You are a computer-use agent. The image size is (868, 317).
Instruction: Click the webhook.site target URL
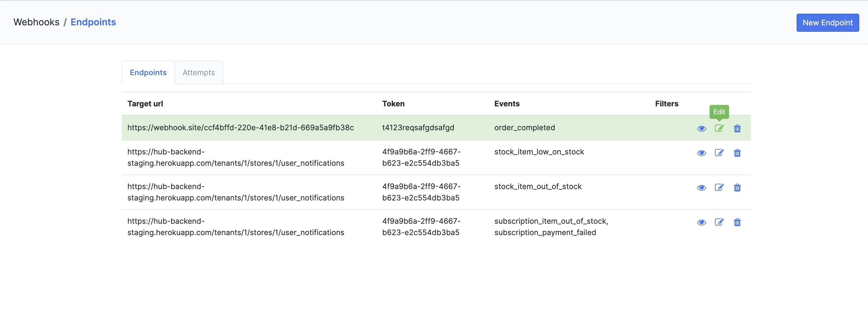coord(241,128)
